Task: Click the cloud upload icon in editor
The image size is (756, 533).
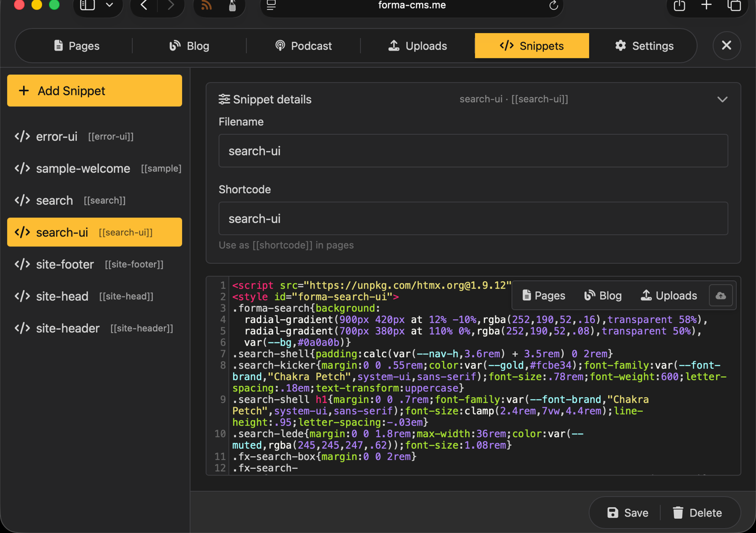Action: [x=721, y=295]
